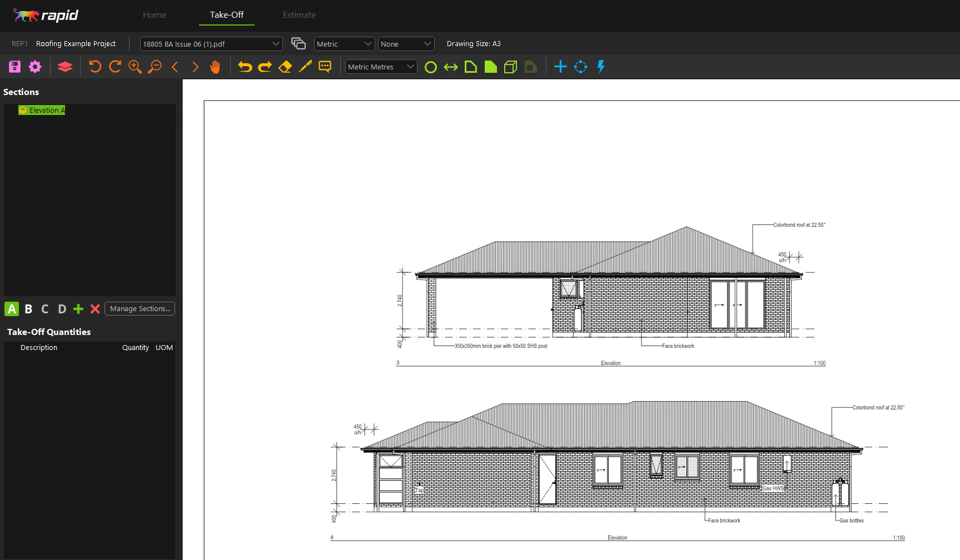Click the undo arrow

tap(245, 67)
